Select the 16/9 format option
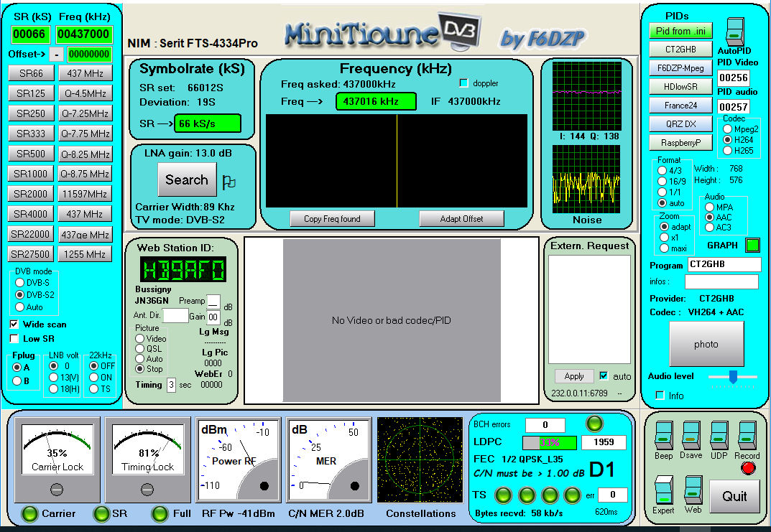This screenshot has height=532, width=771. click(x=662, y=181)
